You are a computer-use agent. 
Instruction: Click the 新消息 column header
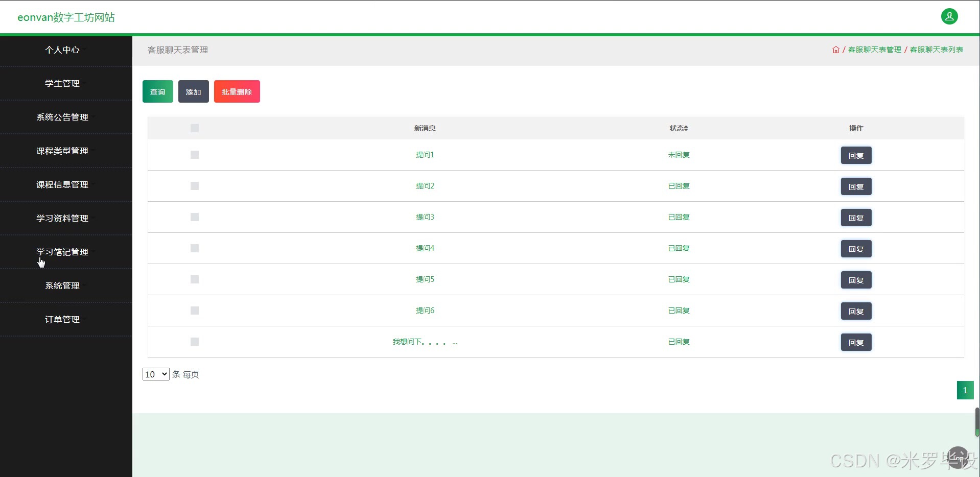pyautogui.click(x=425, y=128)
